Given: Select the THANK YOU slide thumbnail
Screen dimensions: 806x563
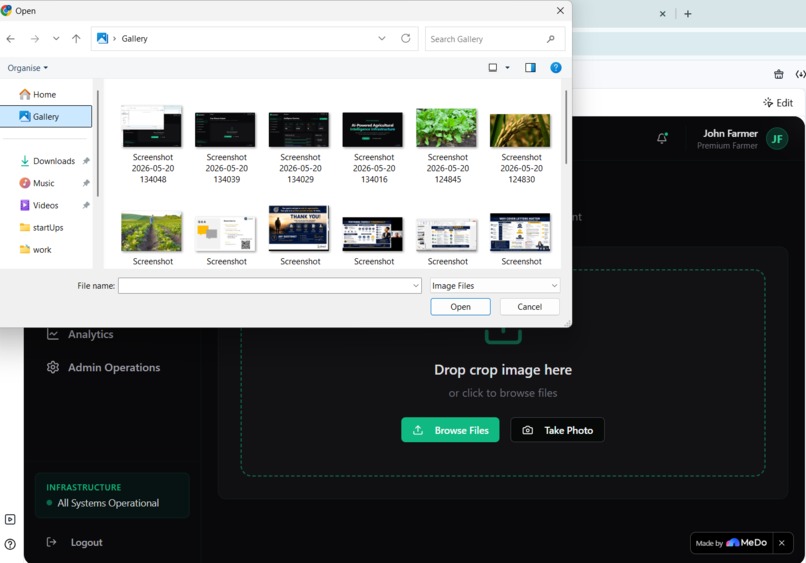Looking at the screenshot, I should (299, 228).
